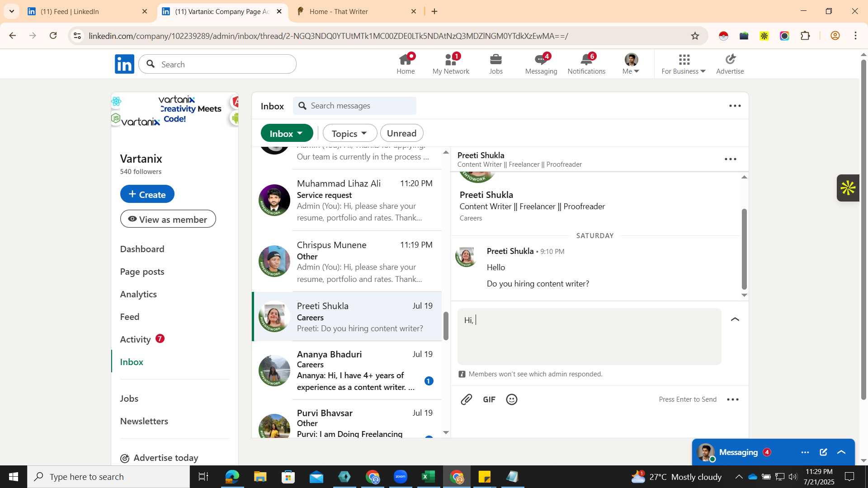Click conversation list scrollbar thumb

pos(446,326)
